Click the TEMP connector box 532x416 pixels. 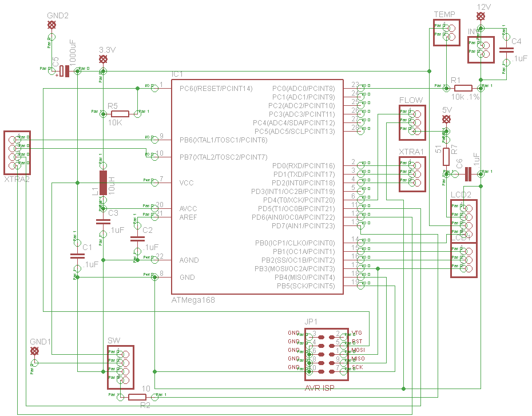point(447,33)
